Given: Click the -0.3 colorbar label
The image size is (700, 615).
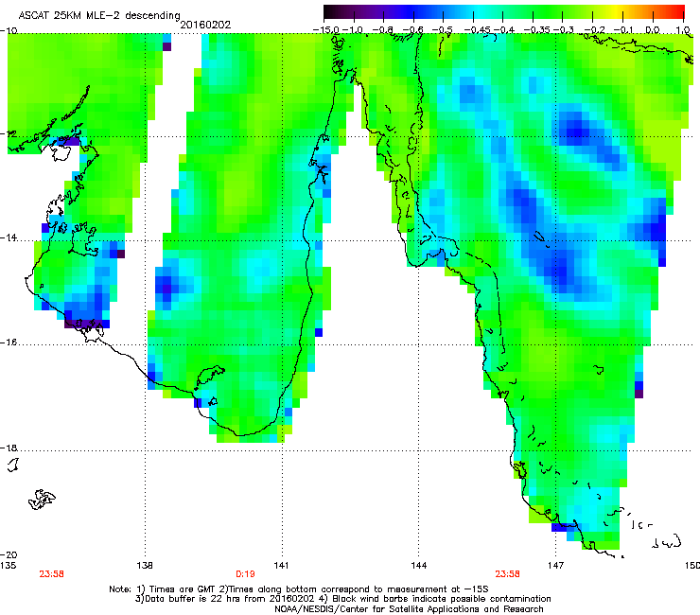Looking at the screenshot, I should (564, 30).
